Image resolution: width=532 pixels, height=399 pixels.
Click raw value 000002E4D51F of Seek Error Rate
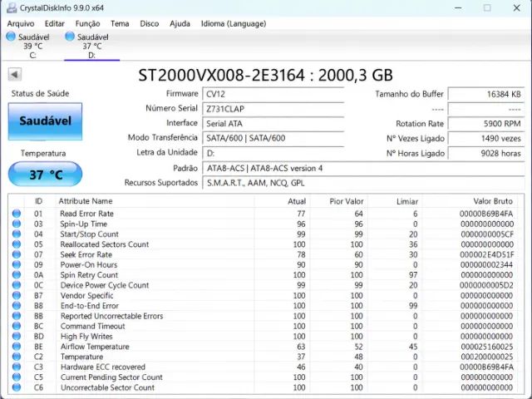coord(487,254)
